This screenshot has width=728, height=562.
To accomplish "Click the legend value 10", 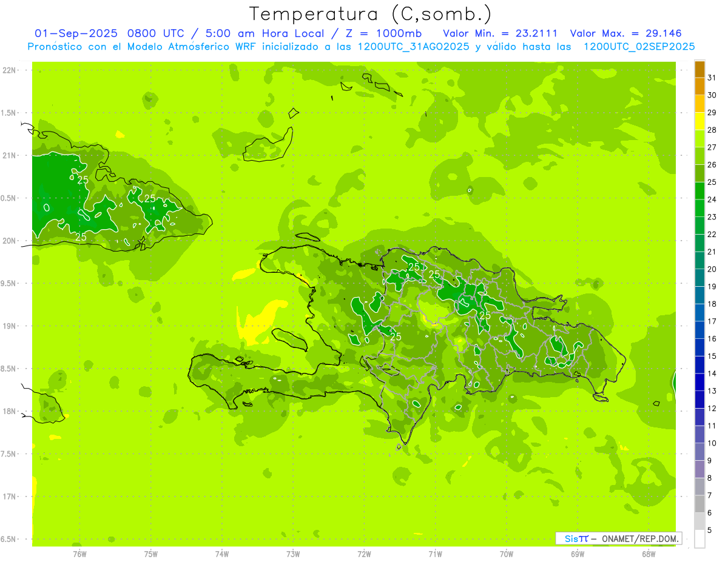I will click(712, 443).
